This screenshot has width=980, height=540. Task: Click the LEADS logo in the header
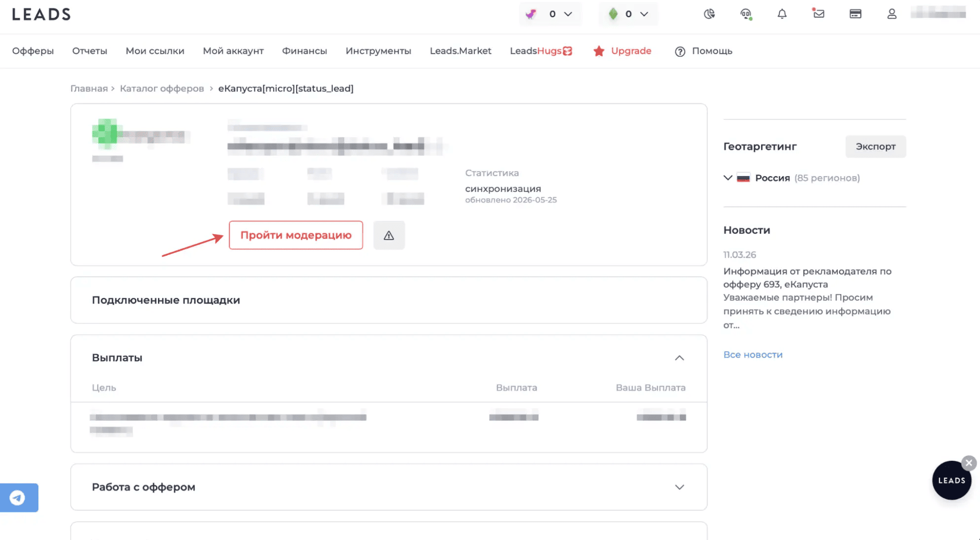(x=41, y=14)
